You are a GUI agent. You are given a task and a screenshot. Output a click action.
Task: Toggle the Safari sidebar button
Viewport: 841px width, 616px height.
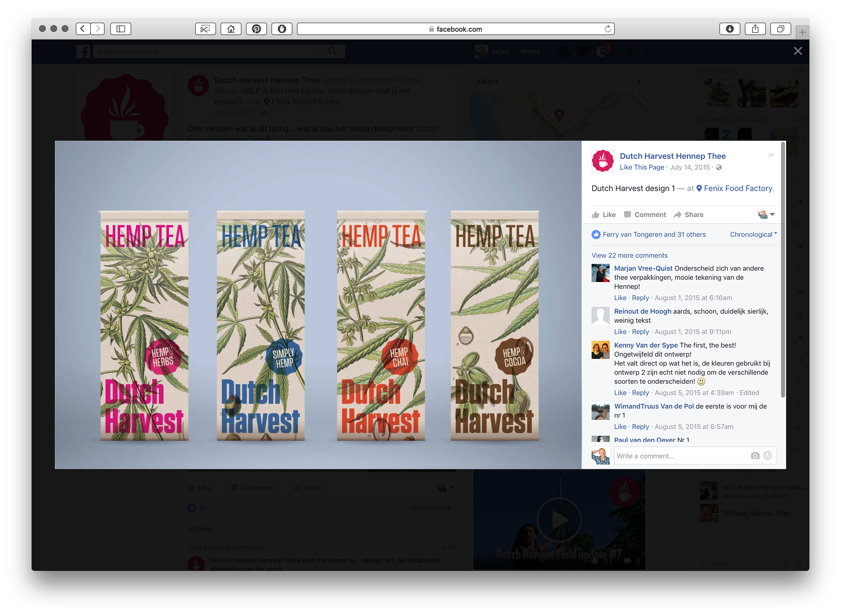point(120,29)
